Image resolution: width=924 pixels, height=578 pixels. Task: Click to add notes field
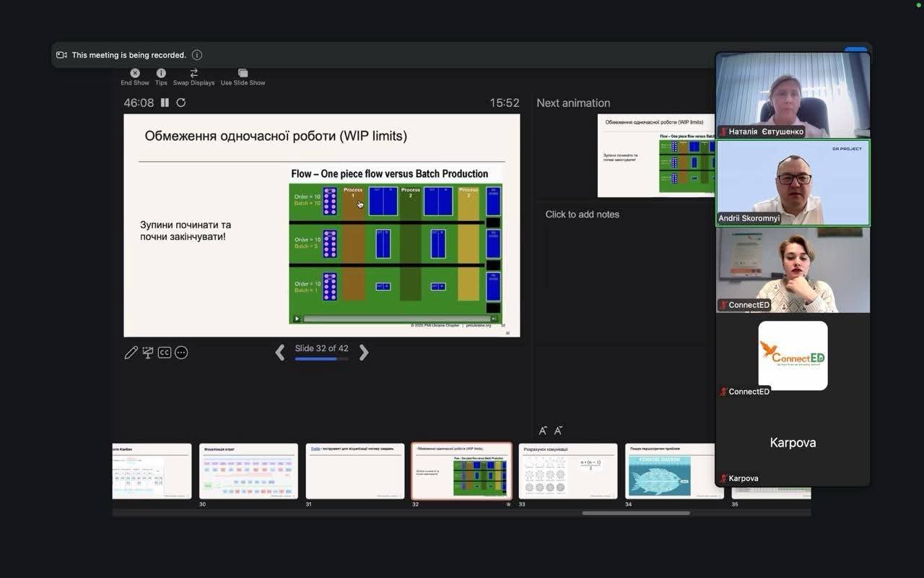click(624, 275)
